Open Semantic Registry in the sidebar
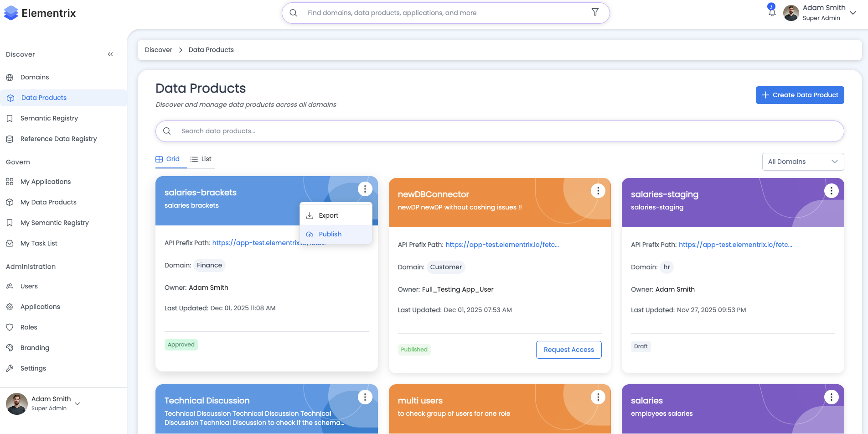 49,118
